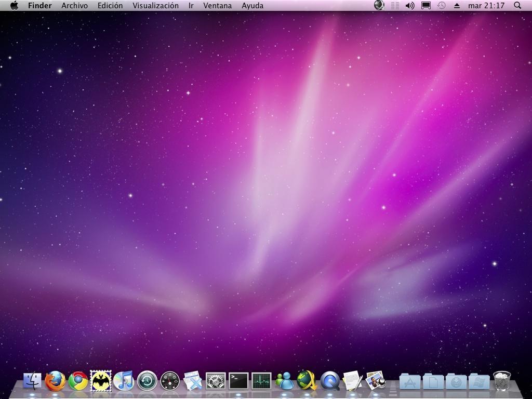532x399 pixels.
Task: Open the Archivo menu
Action: [74, 6]
